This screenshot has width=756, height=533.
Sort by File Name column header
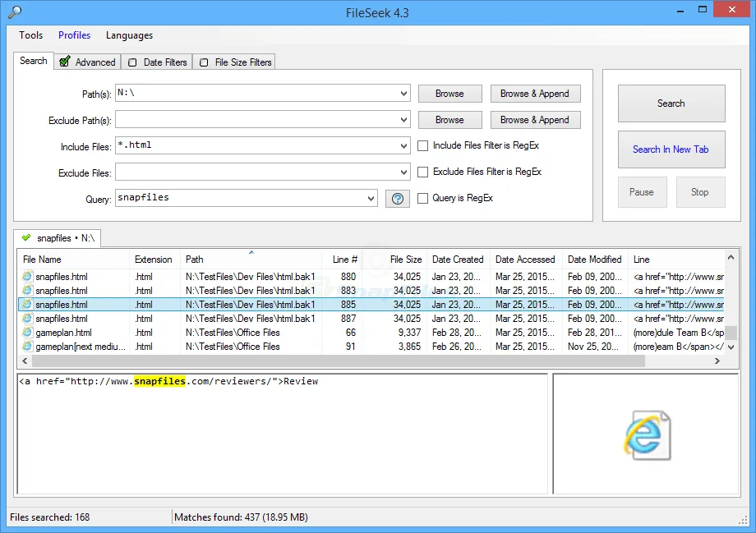pos(74,260)
